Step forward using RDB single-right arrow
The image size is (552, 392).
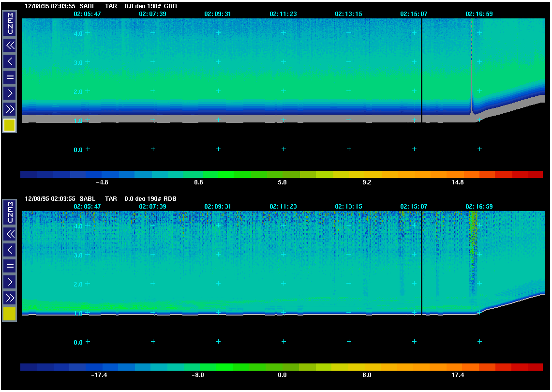pos(10,282)
